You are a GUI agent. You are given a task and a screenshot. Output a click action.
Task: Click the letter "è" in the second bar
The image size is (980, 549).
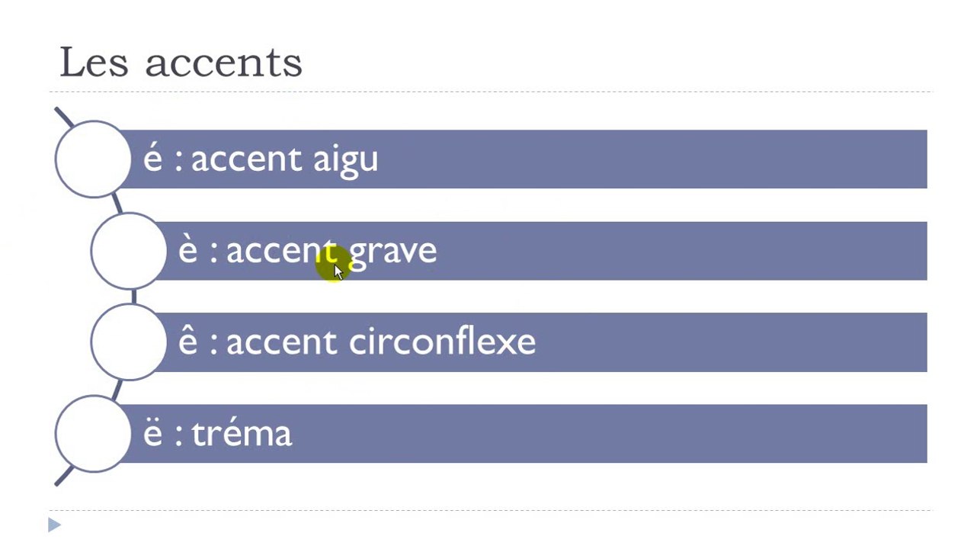tap(187, 251)
